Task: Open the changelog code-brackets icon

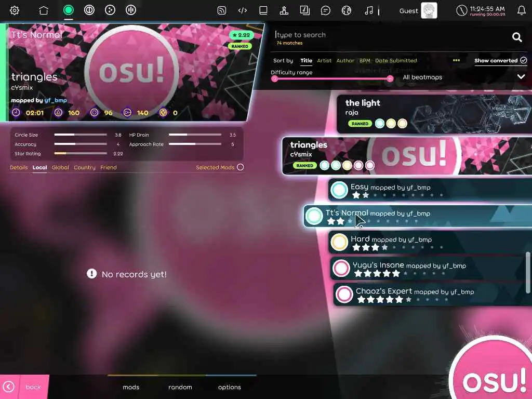Action: coord(242,10)
